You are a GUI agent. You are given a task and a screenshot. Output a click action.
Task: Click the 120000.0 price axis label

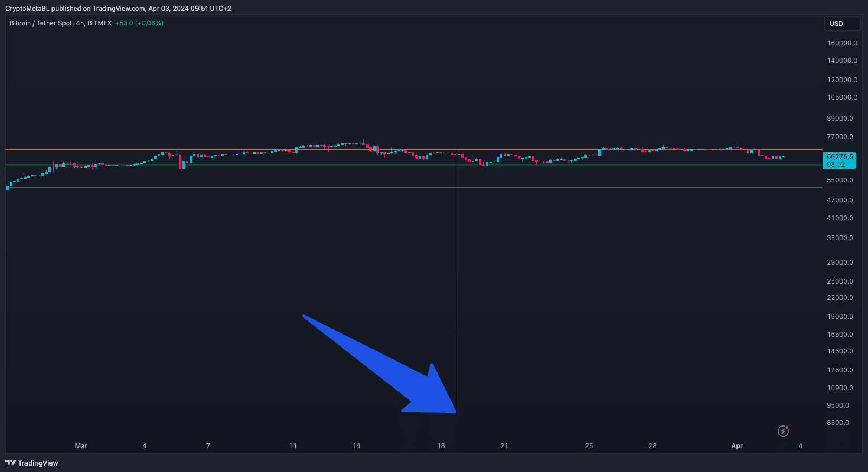(842, 80)
